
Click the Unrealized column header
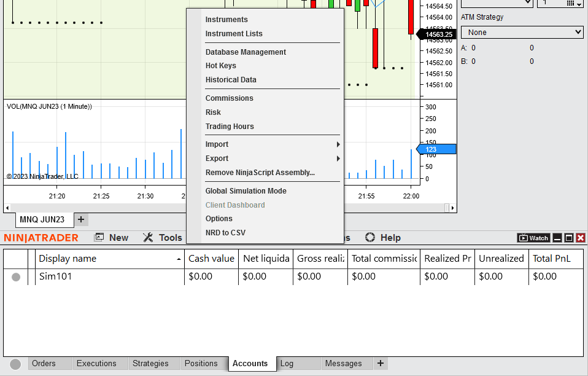coord(501,259)
